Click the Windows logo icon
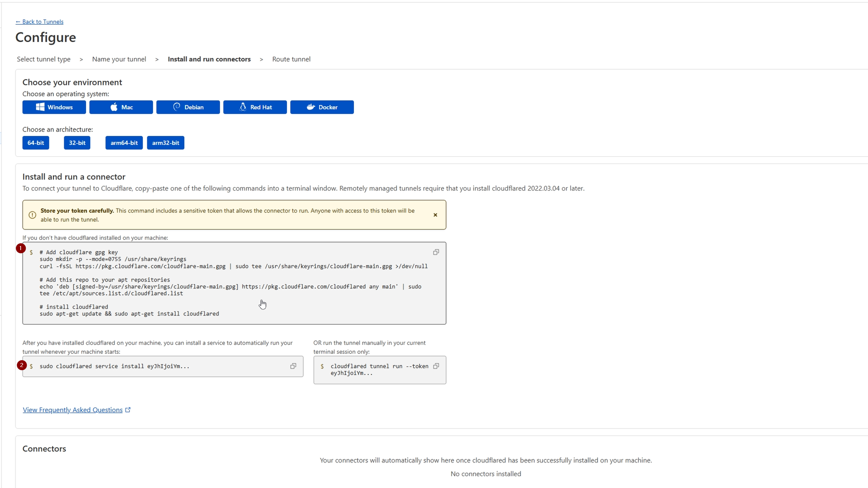The image size is (868, 488). pos(40,107)
